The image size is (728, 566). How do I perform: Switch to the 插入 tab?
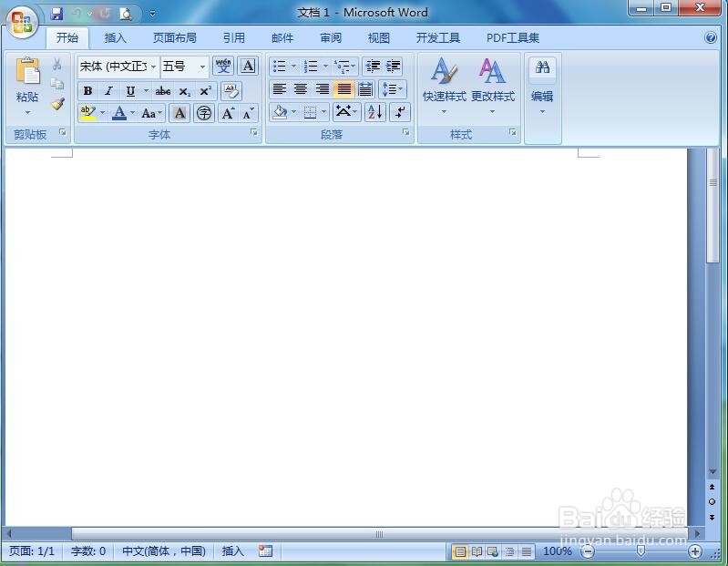pos(115,37)
